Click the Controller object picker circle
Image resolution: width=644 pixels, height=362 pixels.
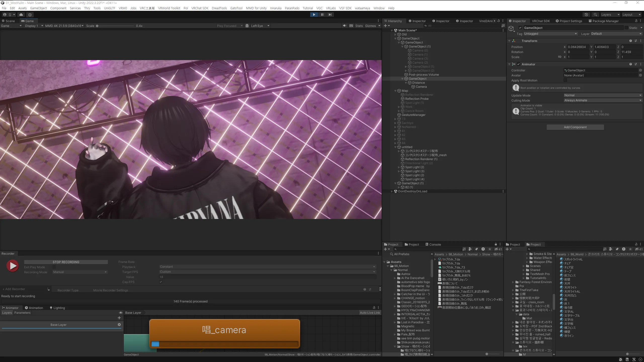pos(640,70)
